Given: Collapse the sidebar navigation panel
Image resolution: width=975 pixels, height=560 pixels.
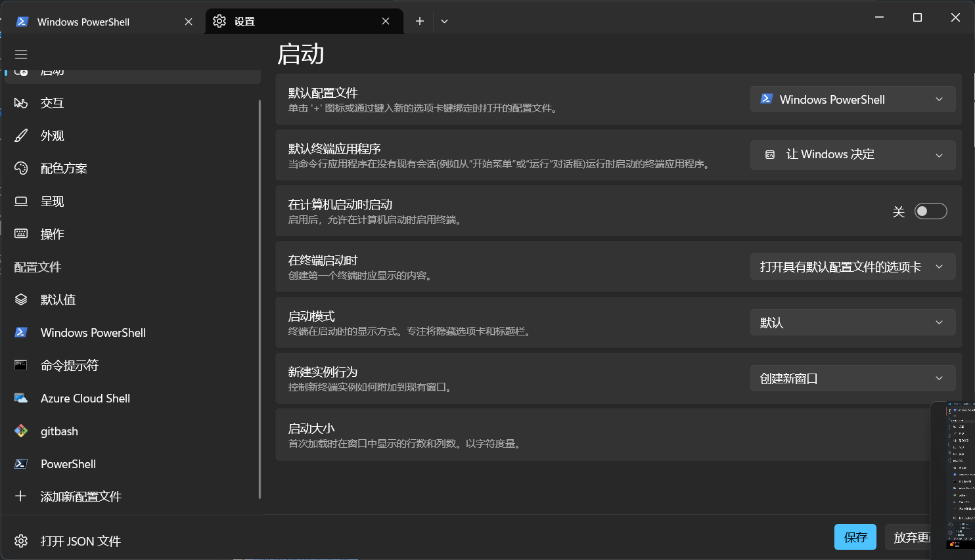Looking at the screenshot, I should click(x=20, y=54).
